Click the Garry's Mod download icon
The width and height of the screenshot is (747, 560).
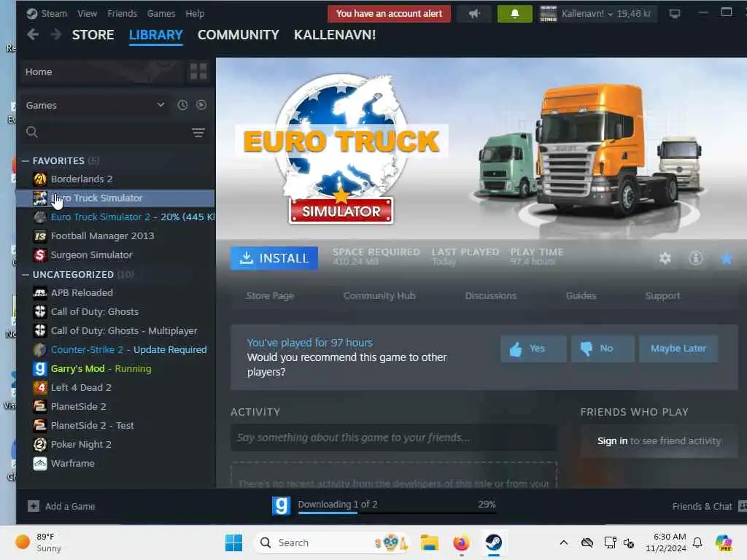281,506
